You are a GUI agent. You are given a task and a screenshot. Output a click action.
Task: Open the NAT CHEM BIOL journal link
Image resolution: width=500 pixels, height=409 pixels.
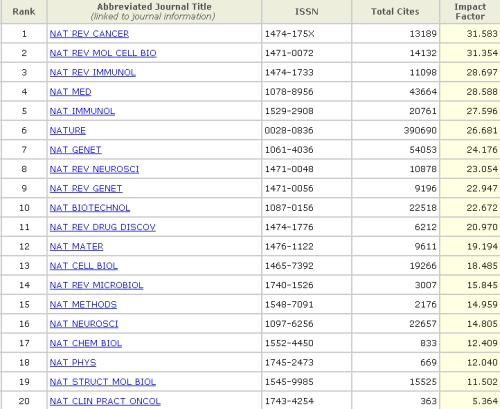click(86, 343)
